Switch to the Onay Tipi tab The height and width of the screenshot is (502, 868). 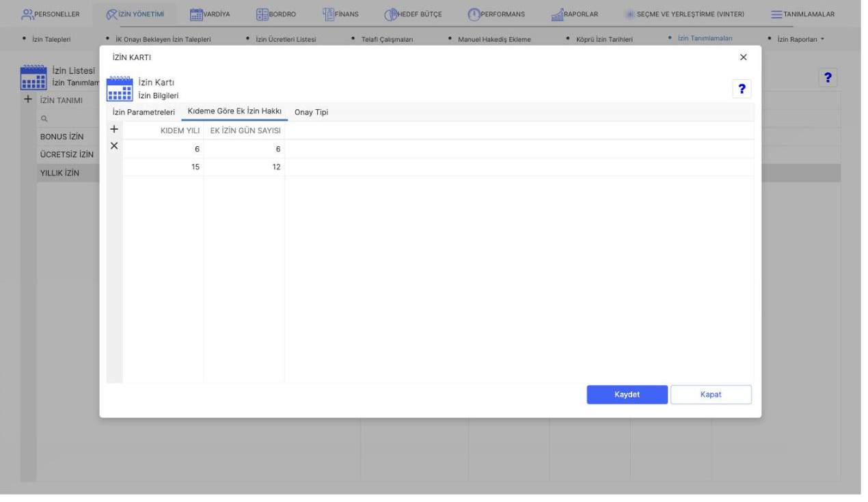pos(311,112)
